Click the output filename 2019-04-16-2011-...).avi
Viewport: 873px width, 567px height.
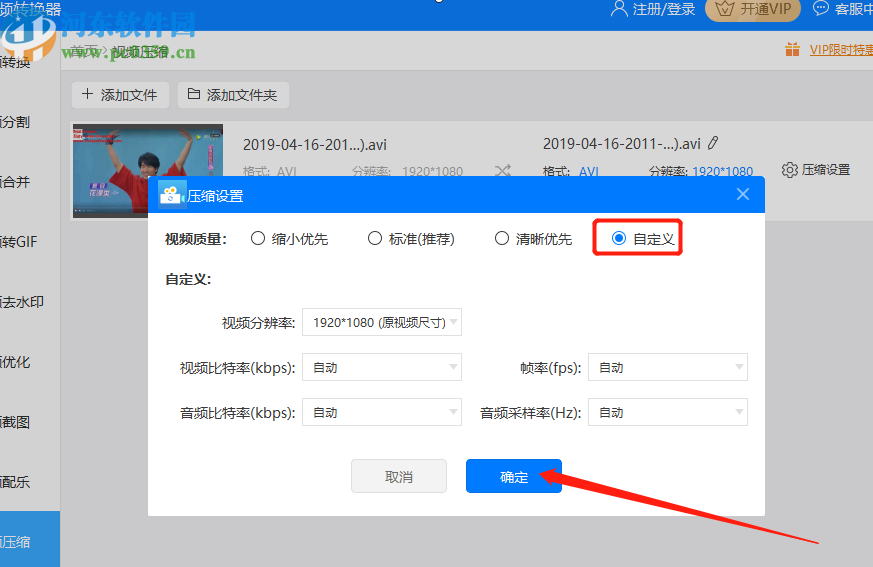point(621,144)
